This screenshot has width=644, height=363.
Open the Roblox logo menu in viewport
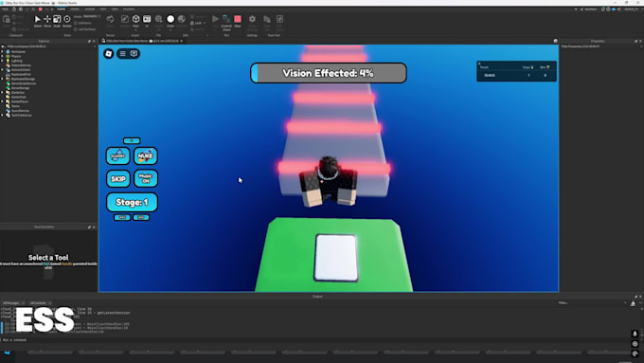click(108, 54)
